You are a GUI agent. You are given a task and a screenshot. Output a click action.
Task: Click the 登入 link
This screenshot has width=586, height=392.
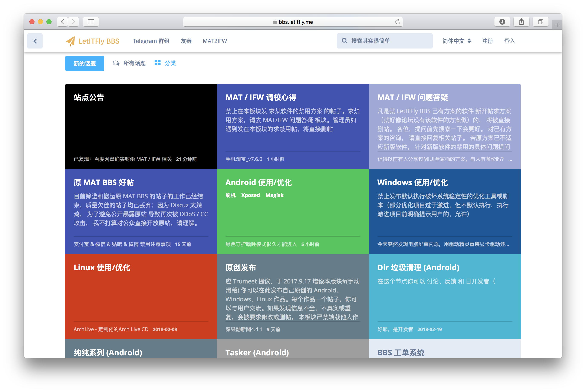point(510,41)
